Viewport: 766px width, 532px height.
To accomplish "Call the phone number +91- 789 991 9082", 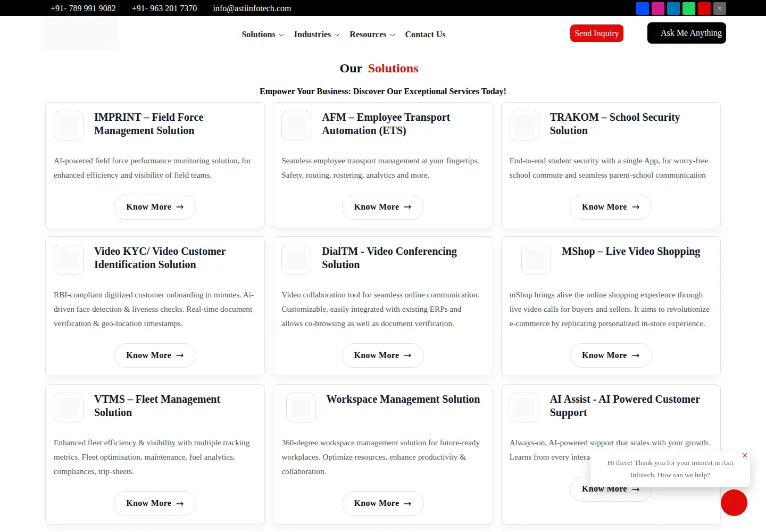I will (x=83, y=9).
